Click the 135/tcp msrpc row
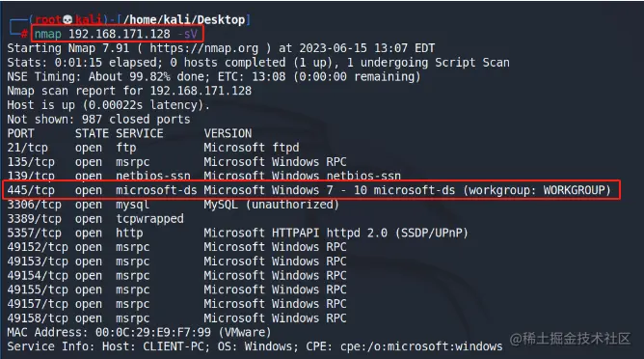Screen dimensions: 644x359 coord(176,162)
